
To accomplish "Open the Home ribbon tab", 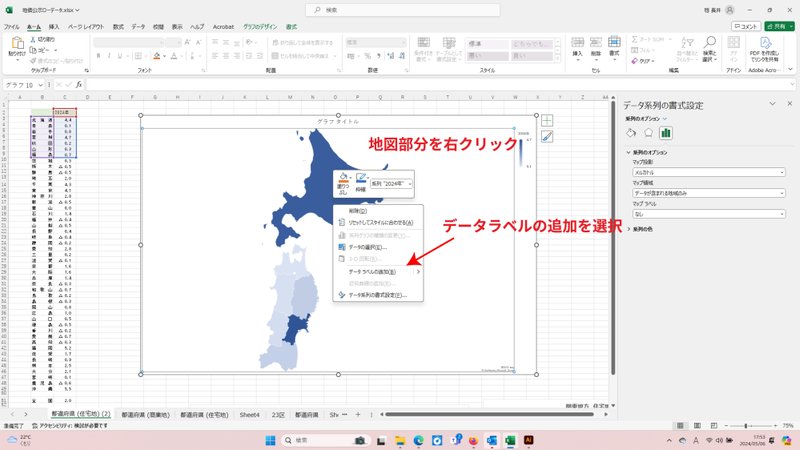I will 34,27.
